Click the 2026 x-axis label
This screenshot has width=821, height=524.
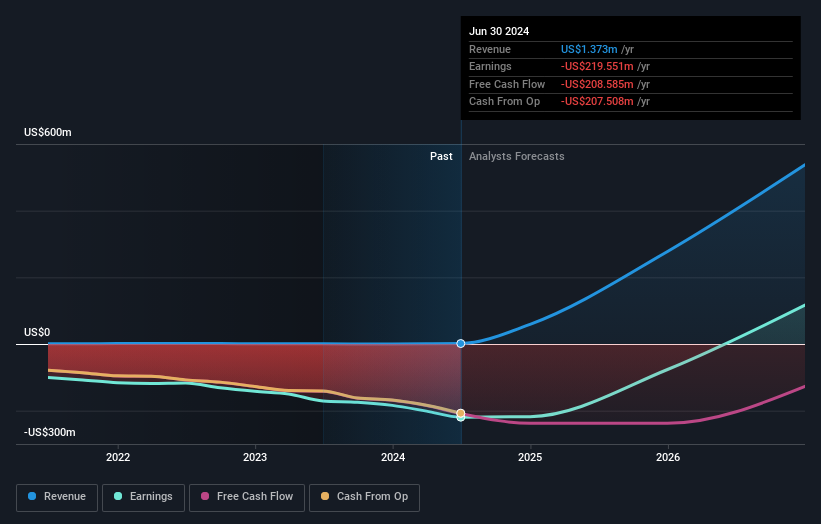(x=668, y=457)
